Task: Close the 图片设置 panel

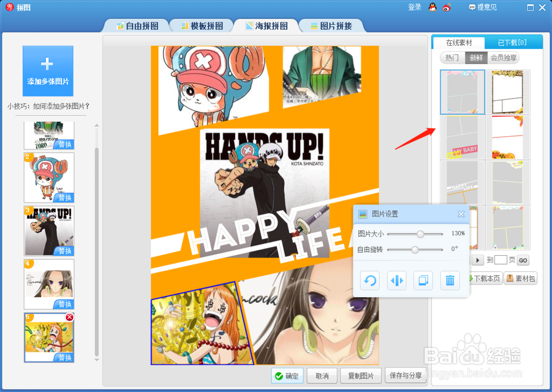Action: 461,214
